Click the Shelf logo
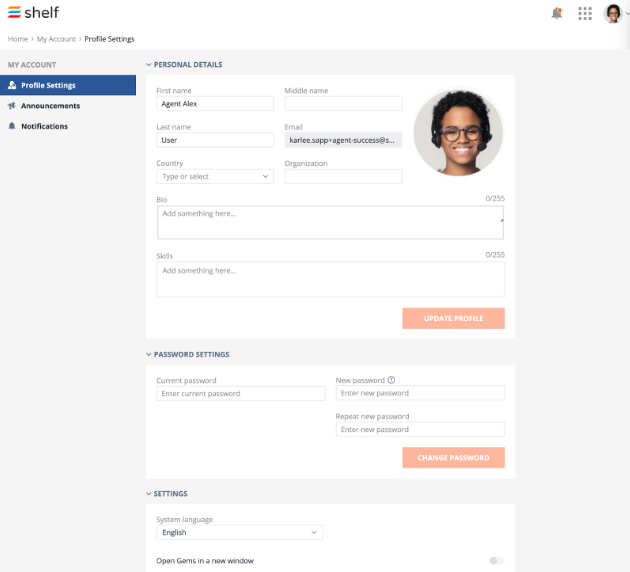The image size is (630, 572). 33,12
